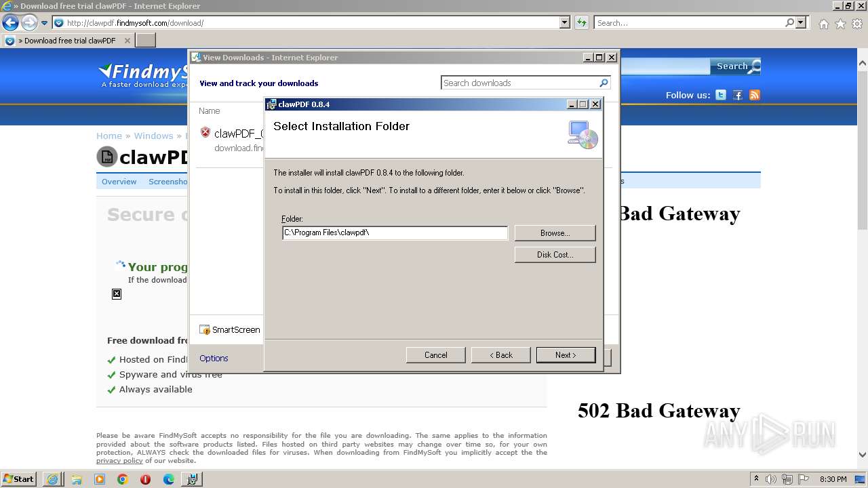Minimize the clawPDF installer window

[572, 104]
